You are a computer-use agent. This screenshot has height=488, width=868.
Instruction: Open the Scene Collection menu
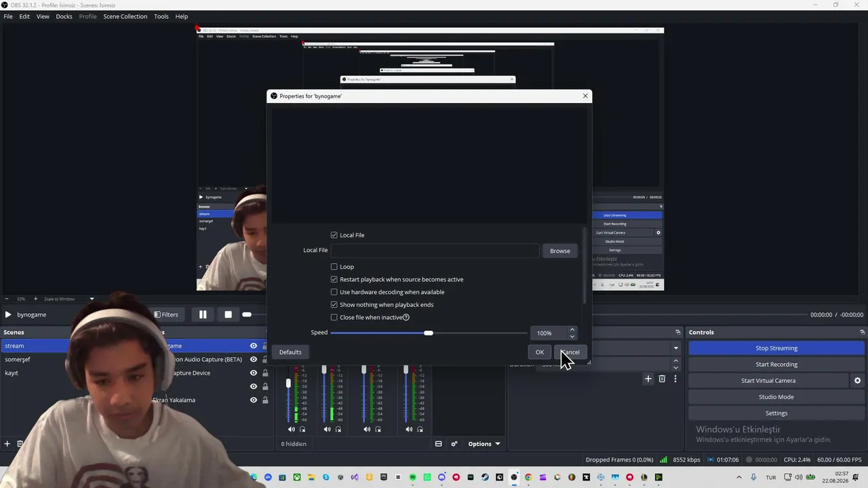coord(125,16)
